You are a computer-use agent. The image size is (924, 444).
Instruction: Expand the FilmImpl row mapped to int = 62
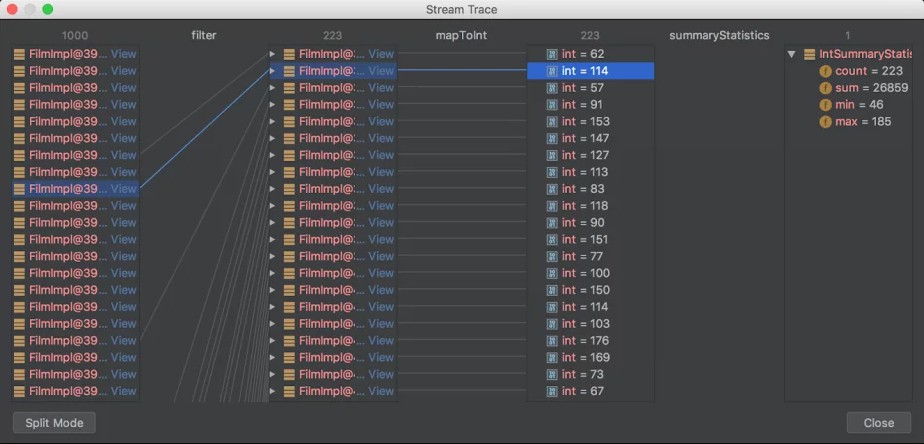click(x=272, y=54)
